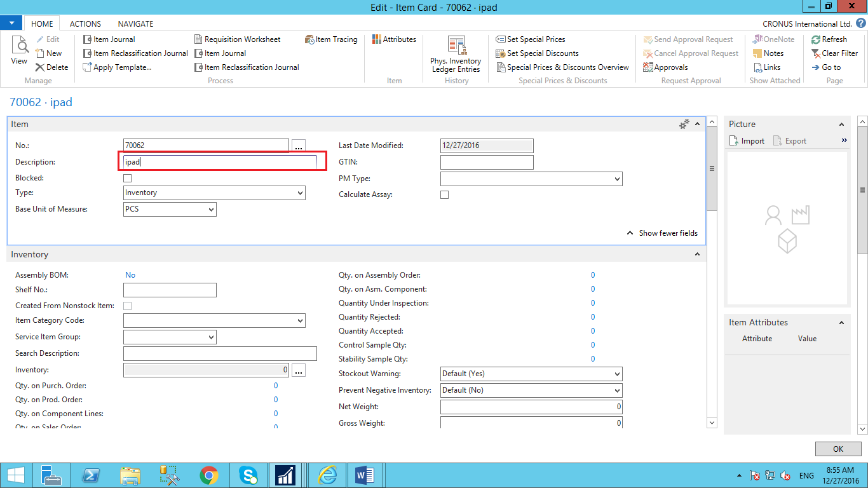Screen dimensions: 868x488
Task: Click Qty. on Assembly Order value
Action: [593, 275]
